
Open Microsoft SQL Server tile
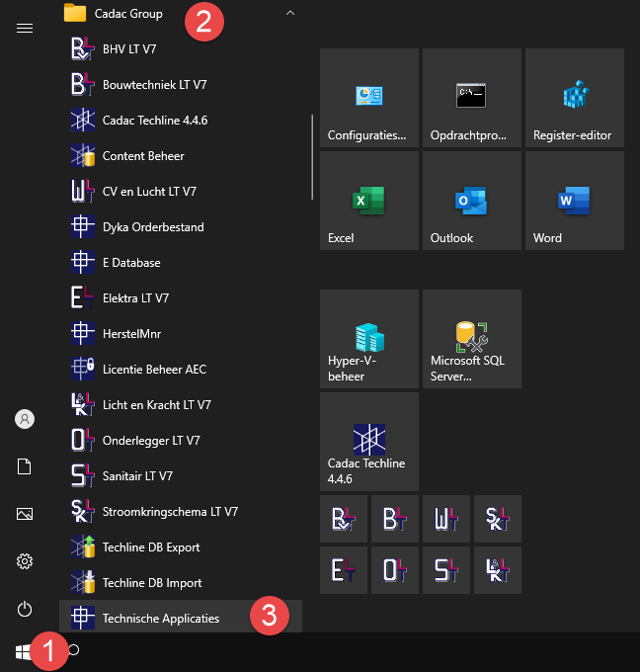point(472,339)
